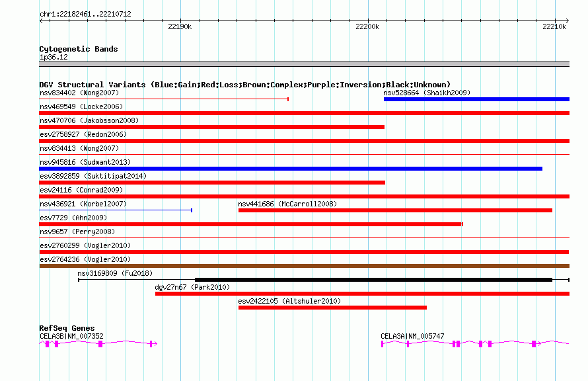Click the right arrow of the coordinate ruler
Viewport: 588px width, 381px height.
tap(567, 21)
